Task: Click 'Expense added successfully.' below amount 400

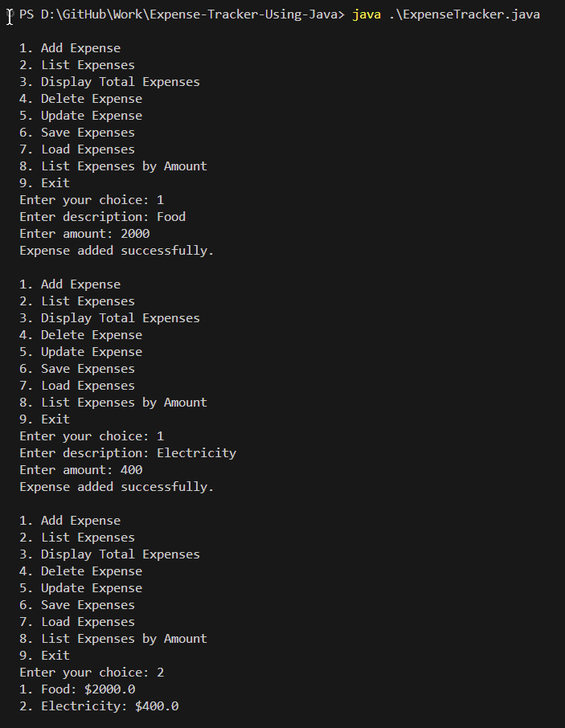Action: (x=117, y=487)
